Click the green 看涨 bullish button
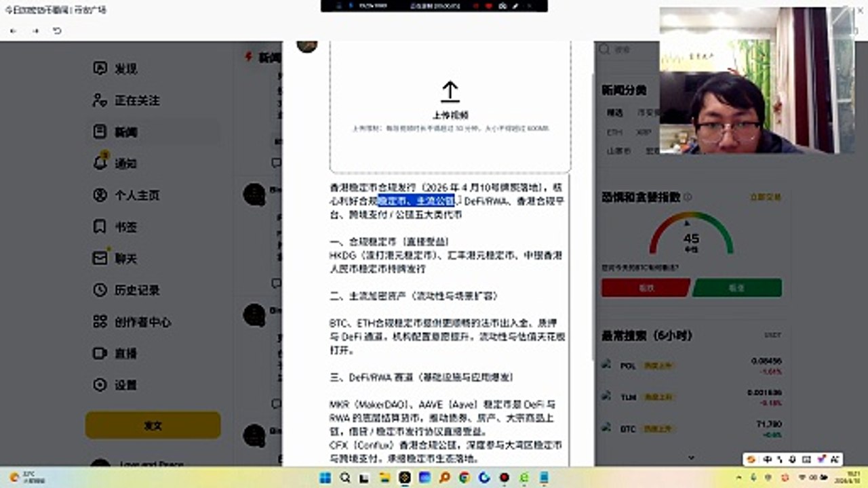 pyautogui.click(x=737, y=287)
